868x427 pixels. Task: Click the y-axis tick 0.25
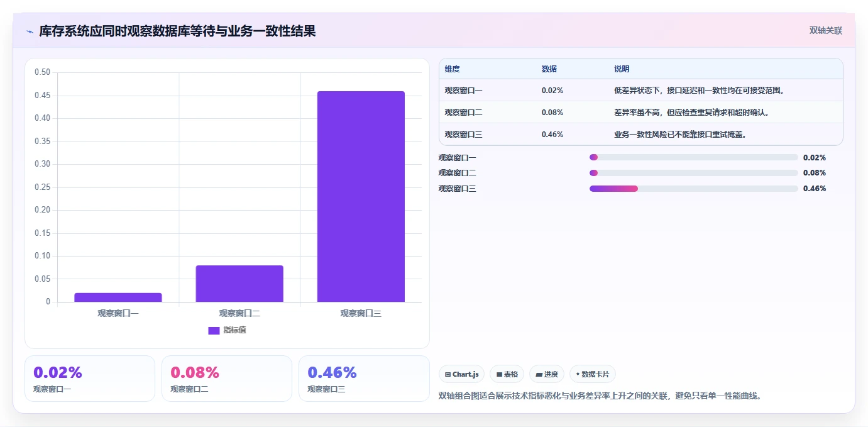pyautogui.click(x=42, y=187)
